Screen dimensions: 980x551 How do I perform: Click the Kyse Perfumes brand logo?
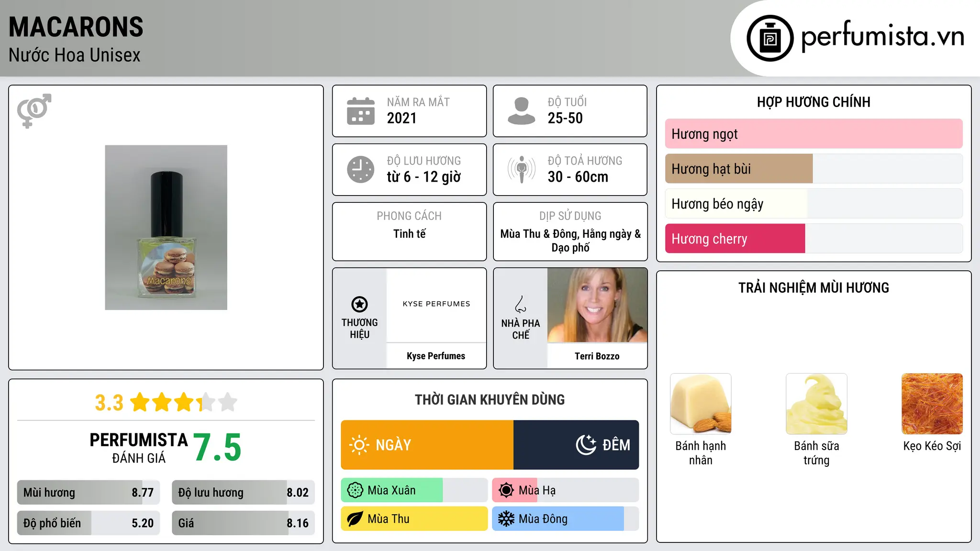[436, 304]
